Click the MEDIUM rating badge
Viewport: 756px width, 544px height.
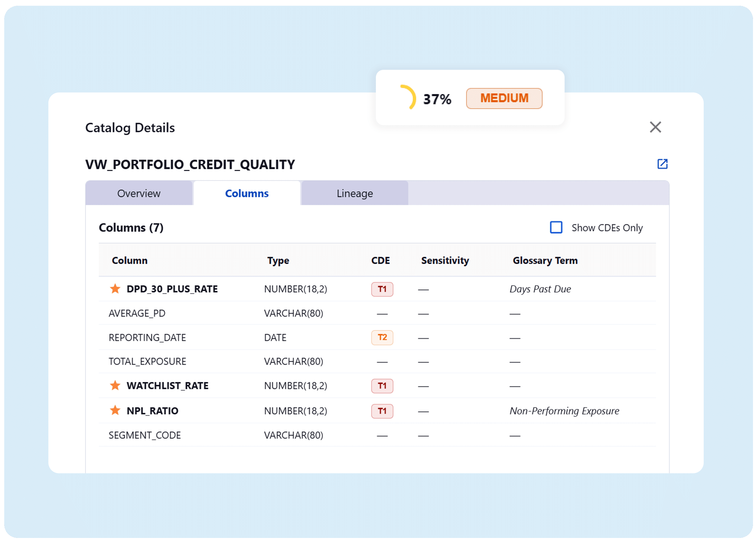[x=504, y=98]
